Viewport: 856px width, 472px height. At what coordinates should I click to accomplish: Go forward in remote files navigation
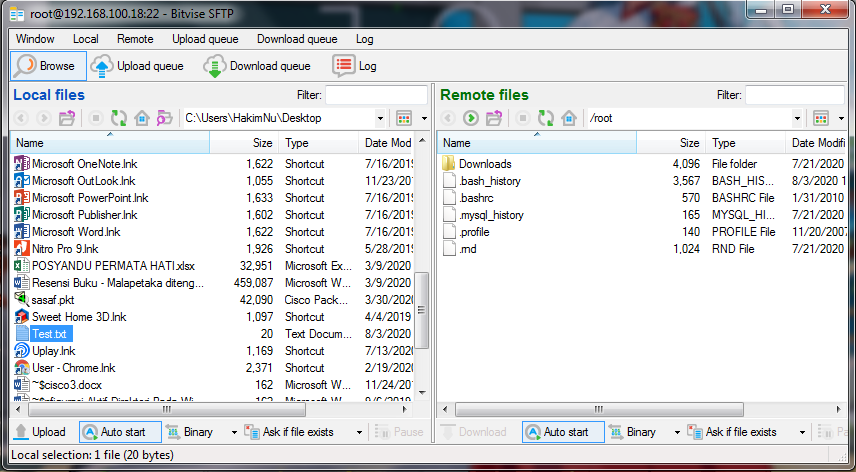click(x=471, y=118)
